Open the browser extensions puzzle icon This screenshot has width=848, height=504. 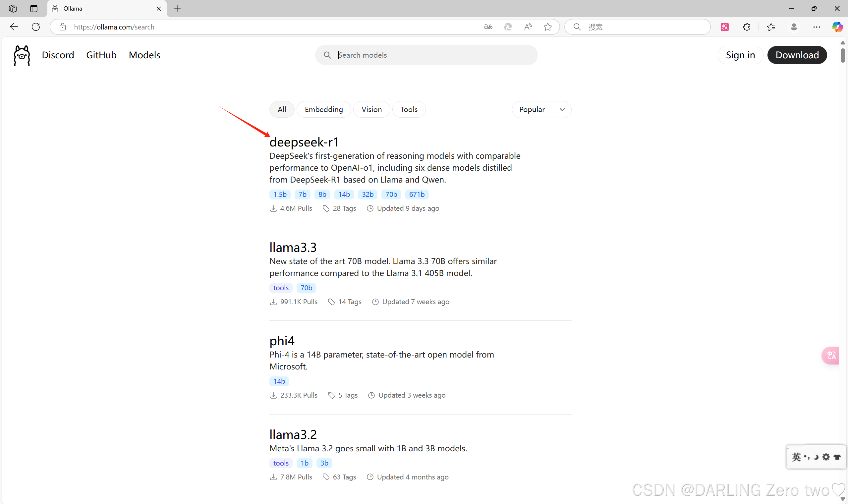747,27
